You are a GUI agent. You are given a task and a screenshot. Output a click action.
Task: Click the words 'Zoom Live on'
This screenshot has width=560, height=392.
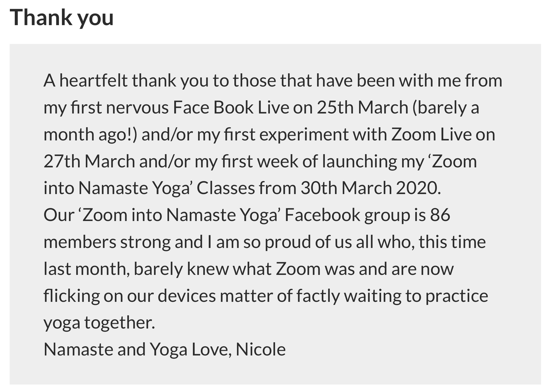[443, 134]
